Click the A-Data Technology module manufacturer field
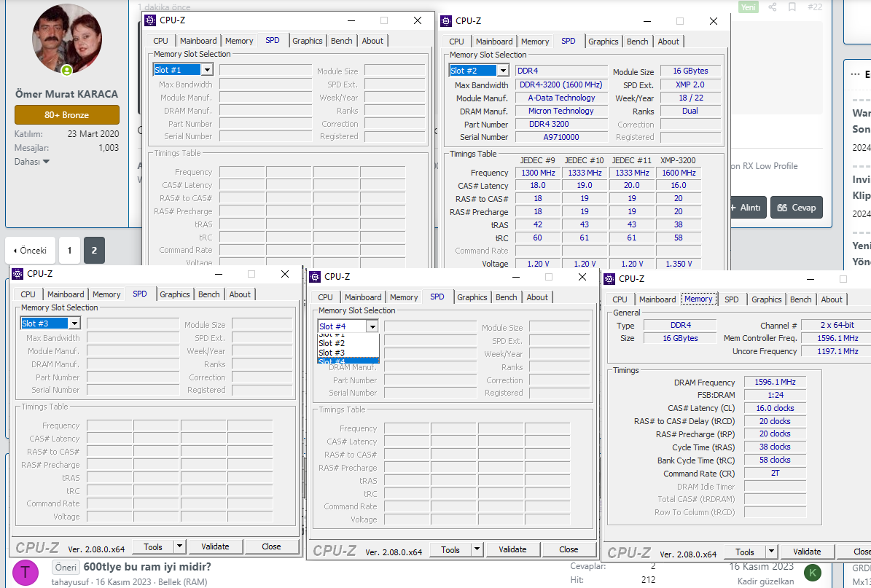Image resolution: width=871 pixels, height=588 pixels. (561, 98)
